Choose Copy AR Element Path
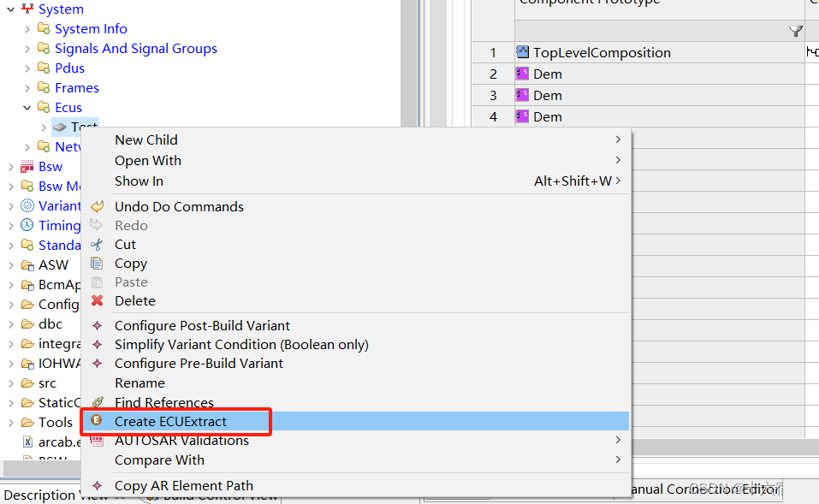 (x=183, y=485)
